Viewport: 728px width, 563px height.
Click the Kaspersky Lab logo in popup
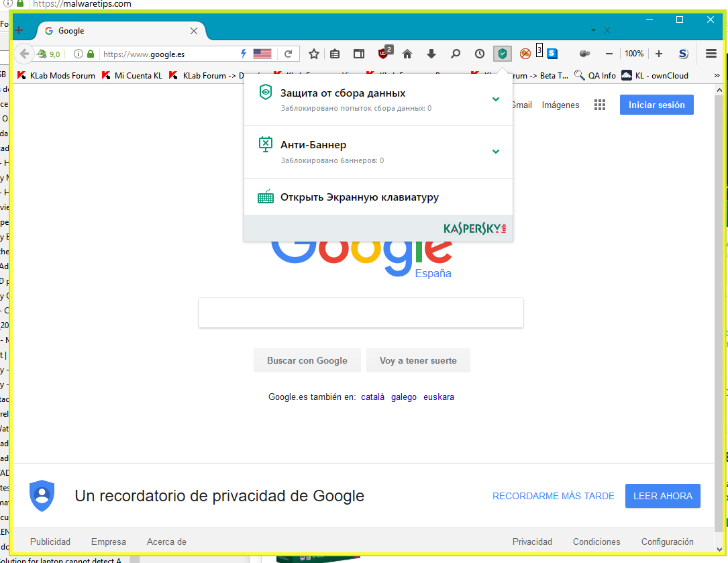[475, 229]
